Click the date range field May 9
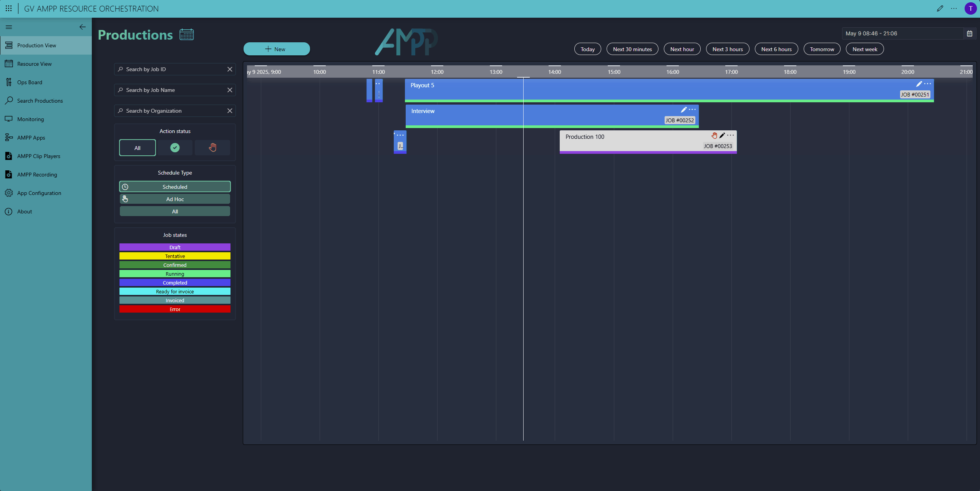This screenshot has width=980, height=491. pyautogui.click(x=903, y=33)
